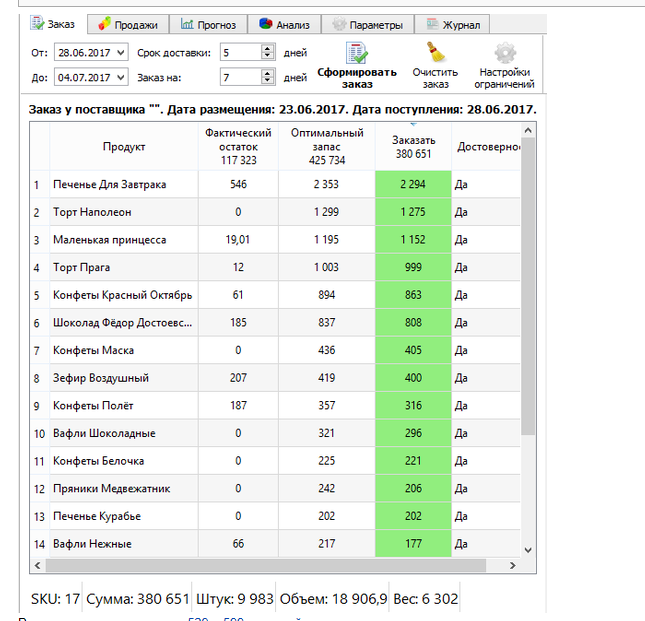This screenshot has width=645, height=621.
Task: Click the actual stock cell 546
Action: click(238, 184)
